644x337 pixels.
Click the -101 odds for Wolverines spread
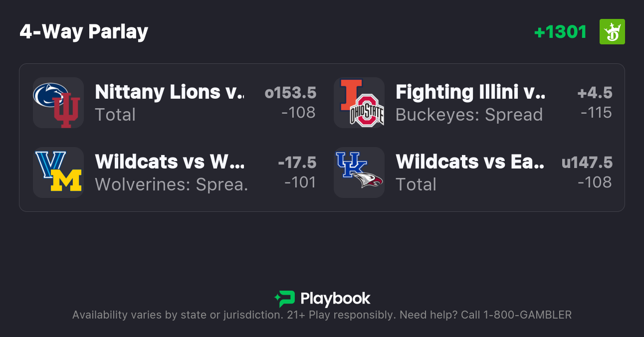point(300,182)
